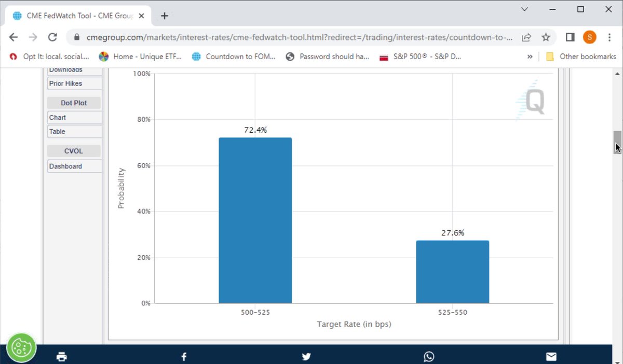This screenshot has height=364, width=623.
Task: Click the Probability axis title
Action: coord(121,188)
